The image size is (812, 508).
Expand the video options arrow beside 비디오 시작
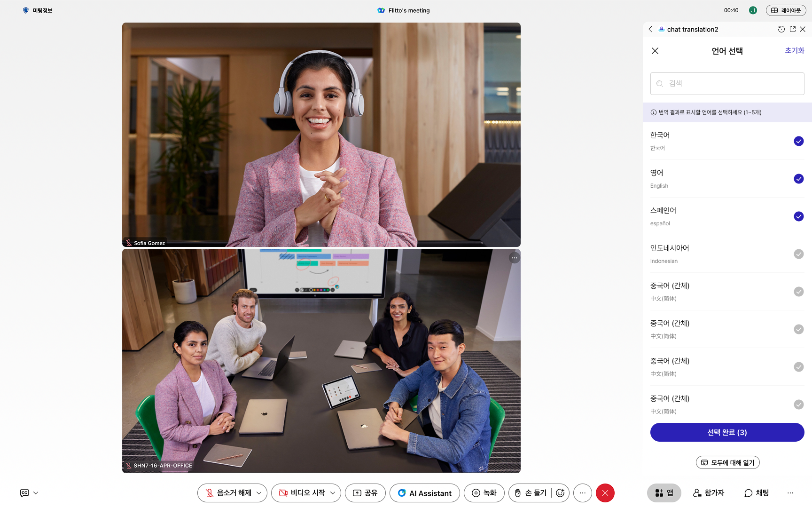click(x=333, y=493)
